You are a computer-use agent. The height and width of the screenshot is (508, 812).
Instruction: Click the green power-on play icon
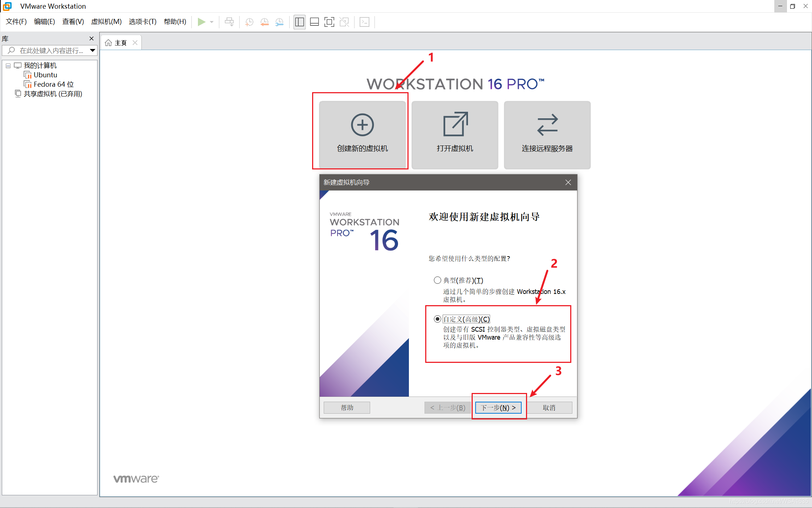[202, 22]
